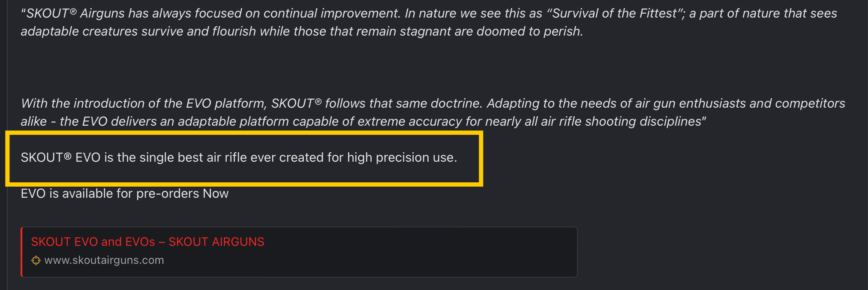Click the word 'pre-orders' below the highlight
This screenshot has width=868, height=290.
(168, 193)
